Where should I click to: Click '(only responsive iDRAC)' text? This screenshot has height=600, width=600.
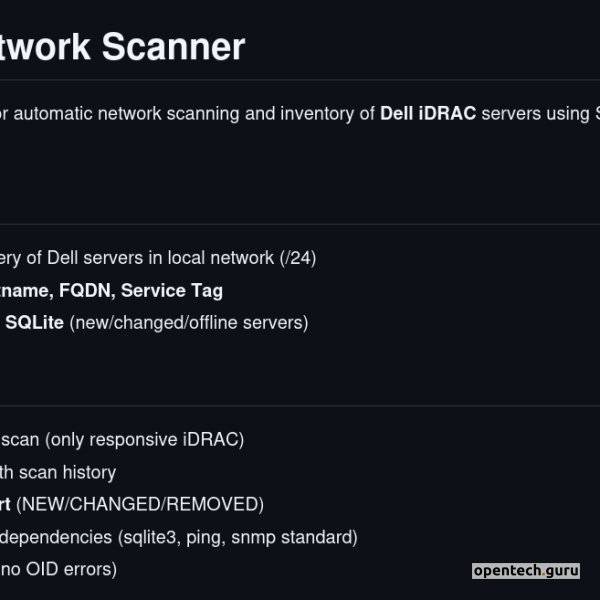145,439
